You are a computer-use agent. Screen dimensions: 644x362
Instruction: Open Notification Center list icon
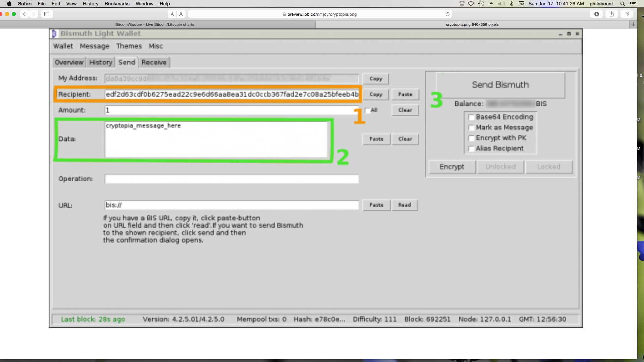click(x=633, y=4)
